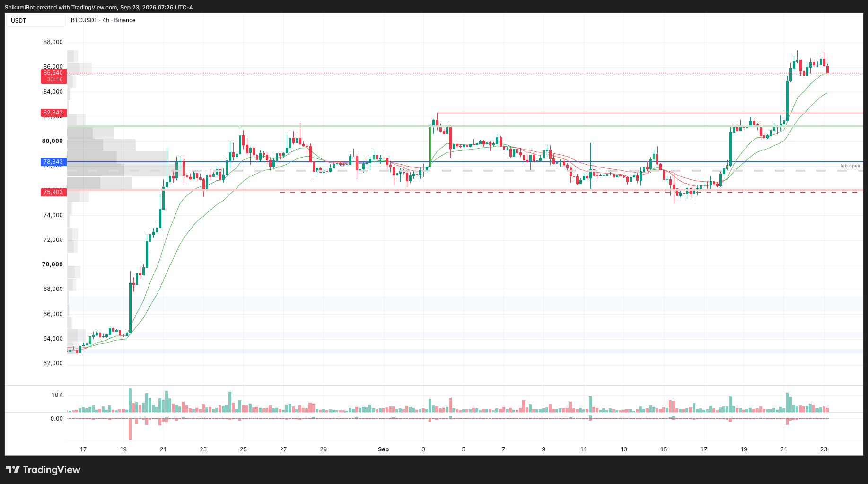The image size is (868, 484).
Task: Select the red 75,903 price level label
Action: coord(53,192)
